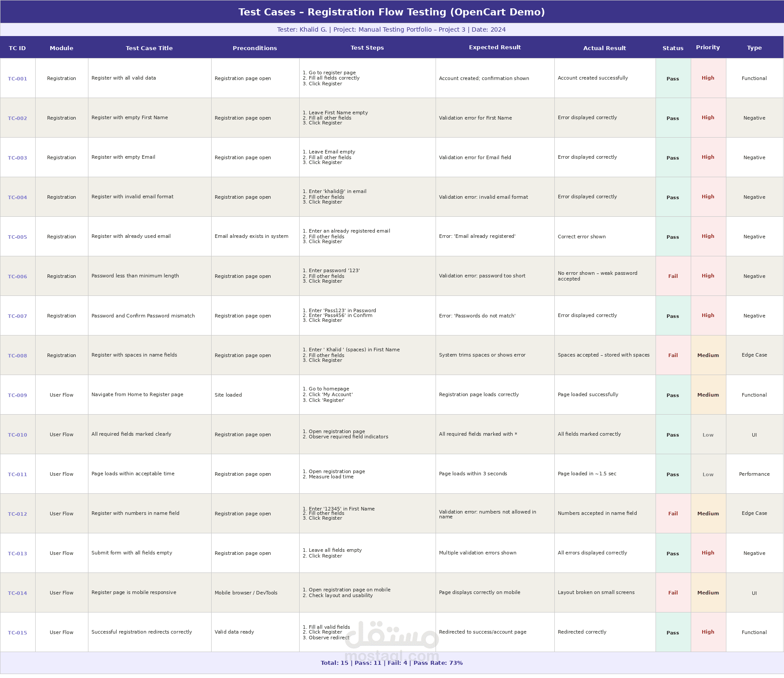Select the 'Preconditions' column header
This screenshot has height=678, width=784.
click(255, 48)
